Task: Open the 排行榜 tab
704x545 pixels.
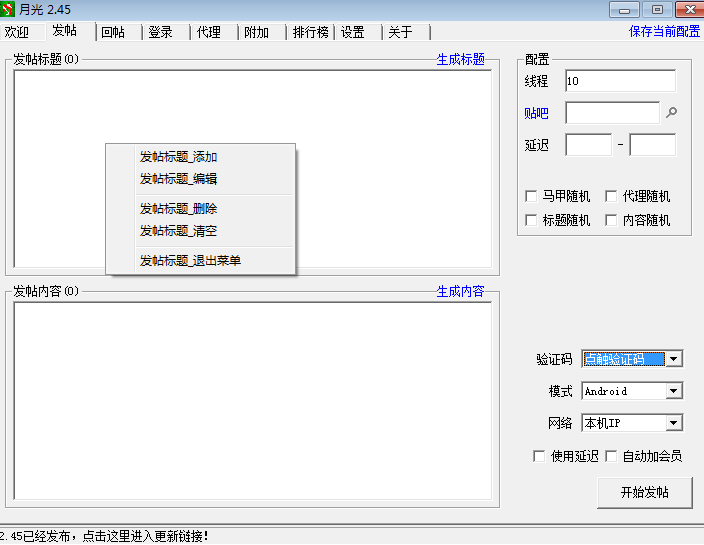Action: point(311,32)
